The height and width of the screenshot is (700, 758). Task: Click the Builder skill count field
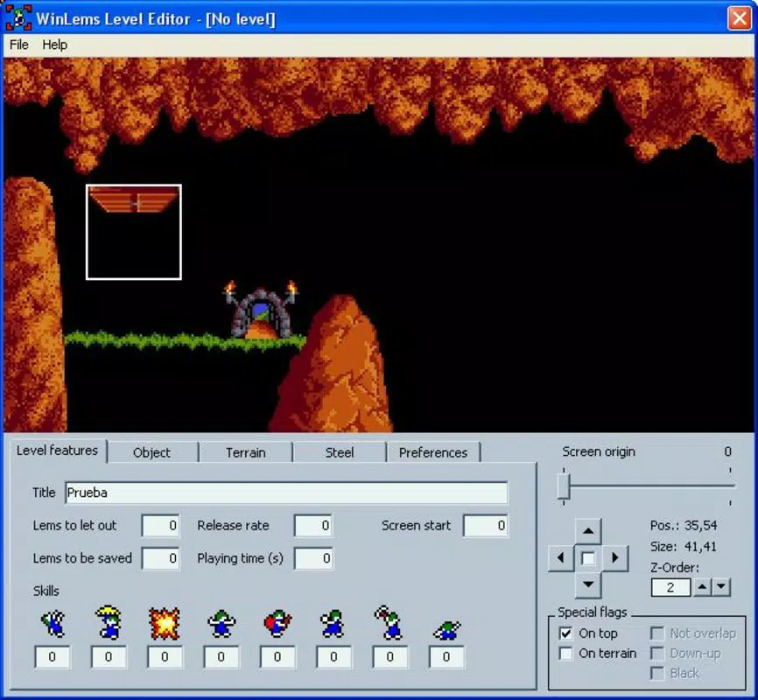pos(277,657)
